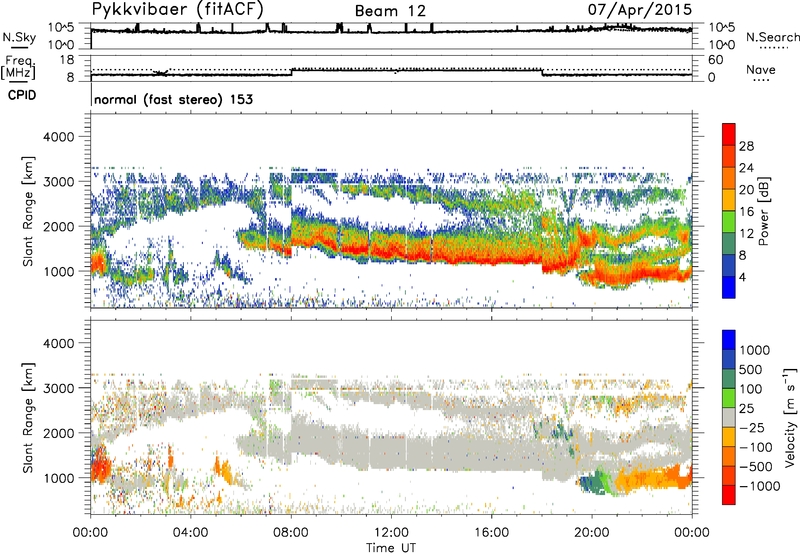Click the 20:00 time tick label
This screenshot has width=800, height=554.
[592, 533]
